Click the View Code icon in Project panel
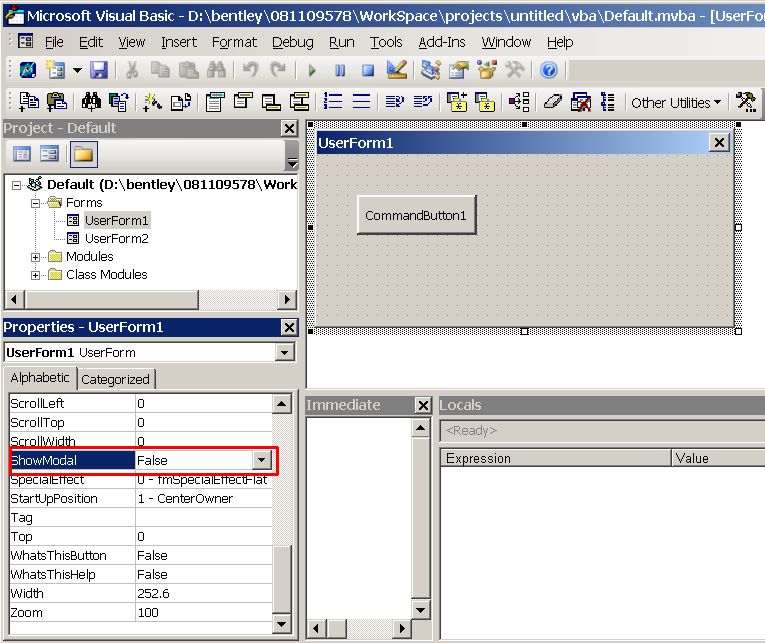Viewport: 765px width, 643px height. point(21,154)
